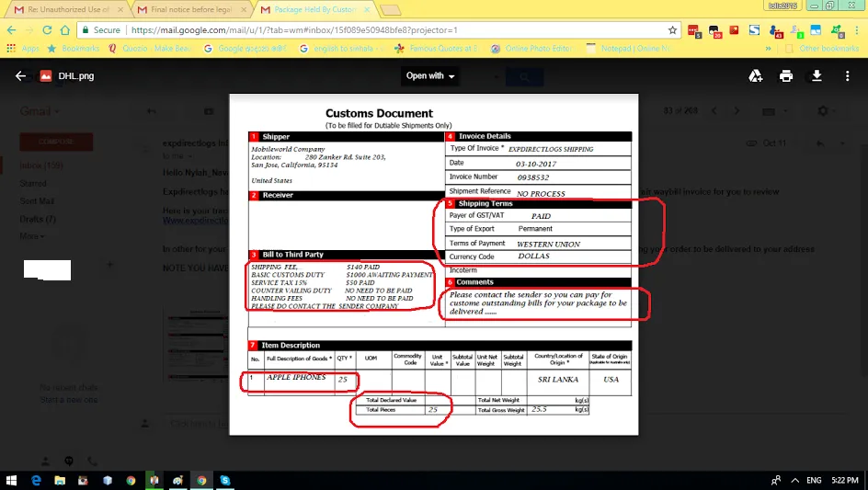Open the 5:22 PM clock

845,480
